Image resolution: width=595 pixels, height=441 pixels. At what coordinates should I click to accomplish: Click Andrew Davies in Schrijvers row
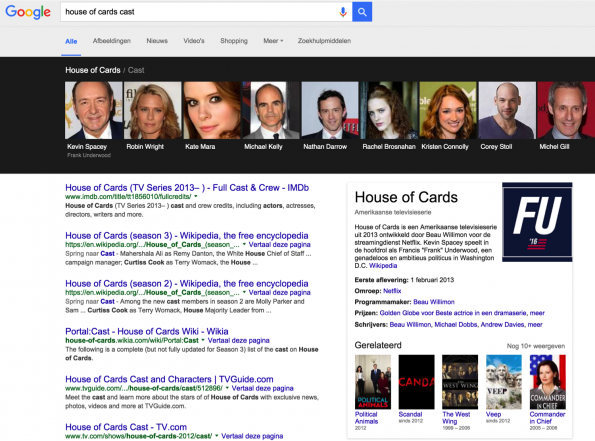click(x=503, y=324)
